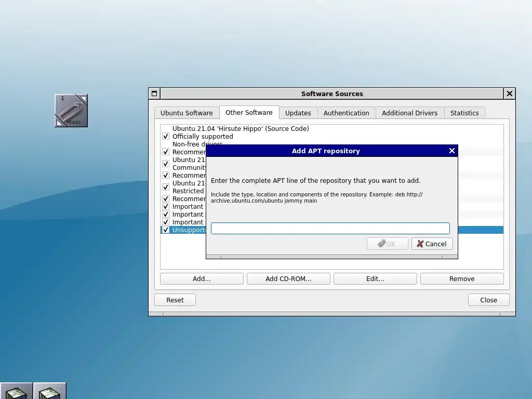The image size is (532, 399).
Task: Reset the software sources settings
Action: point(175,300)
